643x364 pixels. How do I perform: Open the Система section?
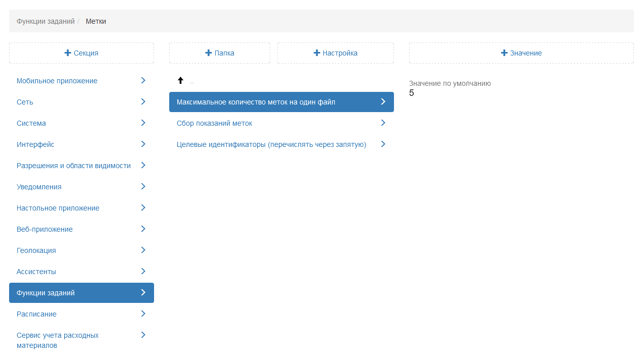pyautogui.click(x=31, y=123)
